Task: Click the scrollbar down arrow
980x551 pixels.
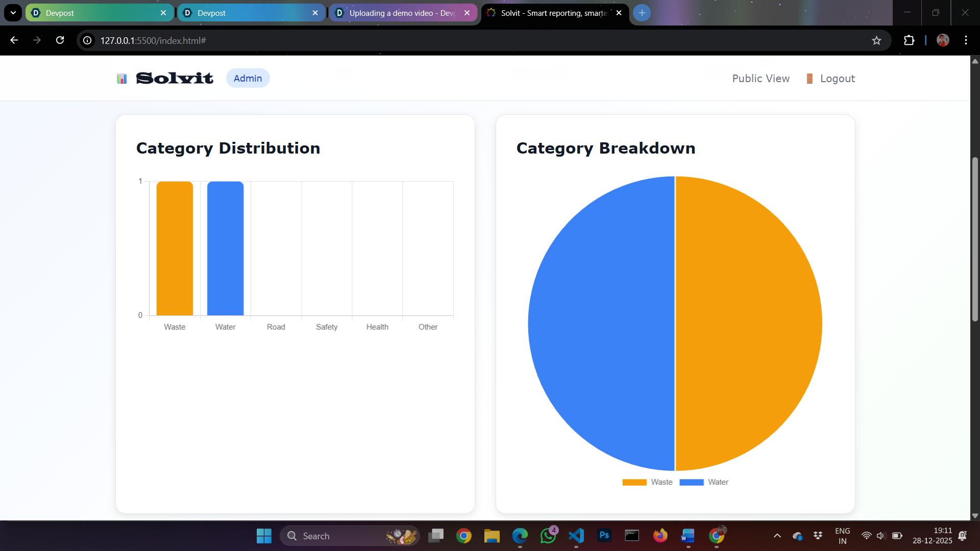Action: pyautogui.click(x=975, y=516)
